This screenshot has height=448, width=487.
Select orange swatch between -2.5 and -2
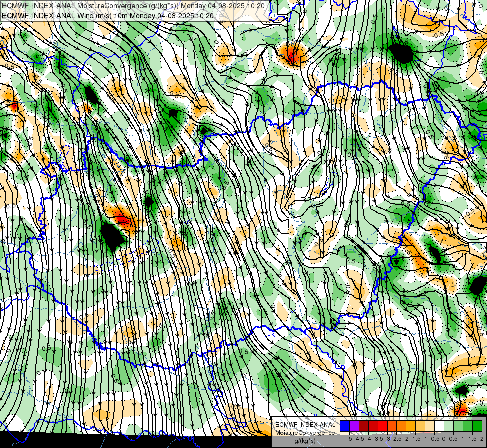[x=401, y=426]
